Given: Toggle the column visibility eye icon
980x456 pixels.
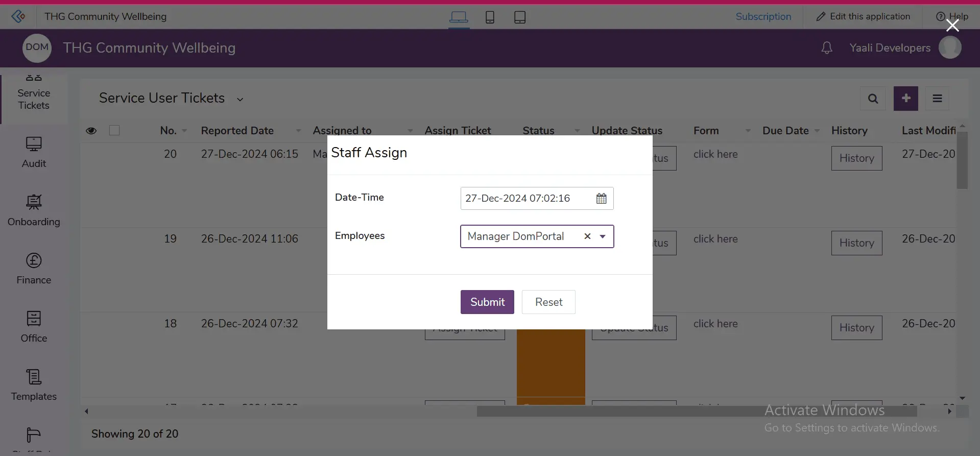Looking at the screenshot, I should click(91, 131).
